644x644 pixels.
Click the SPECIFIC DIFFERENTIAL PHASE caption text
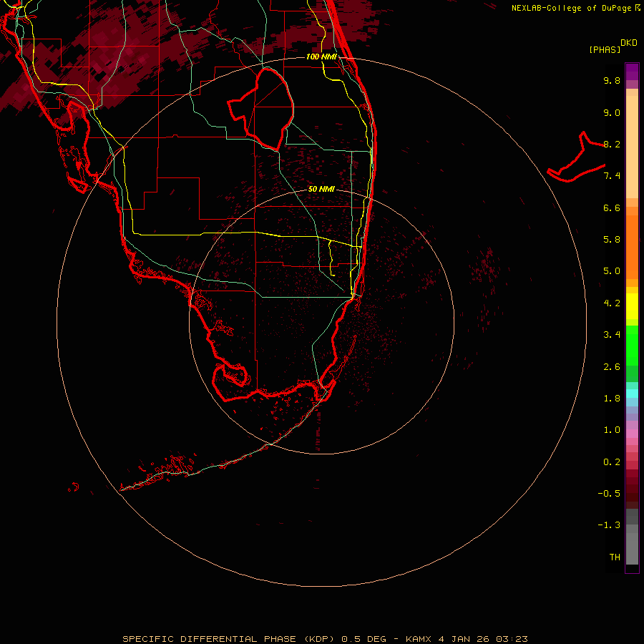(x=209, y=639)
